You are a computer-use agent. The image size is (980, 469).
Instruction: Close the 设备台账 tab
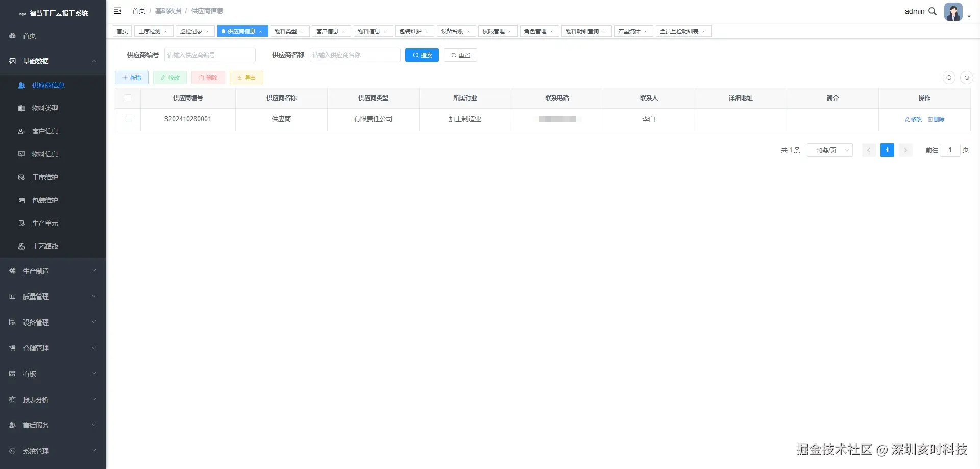click(469, 32)
